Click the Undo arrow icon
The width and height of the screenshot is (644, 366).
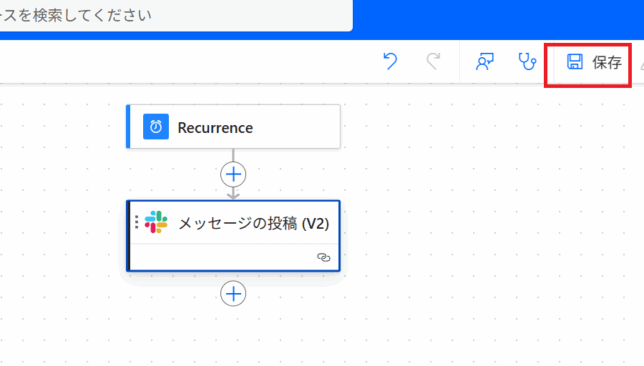[x=390, y=62]
